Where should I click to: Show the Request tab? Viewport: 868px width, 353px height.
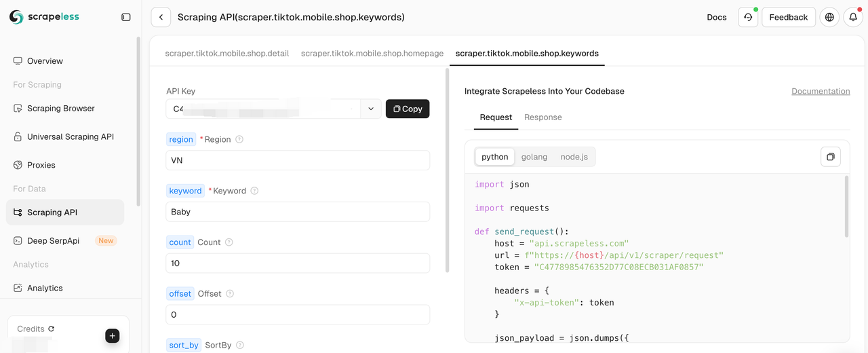(496, 117)
